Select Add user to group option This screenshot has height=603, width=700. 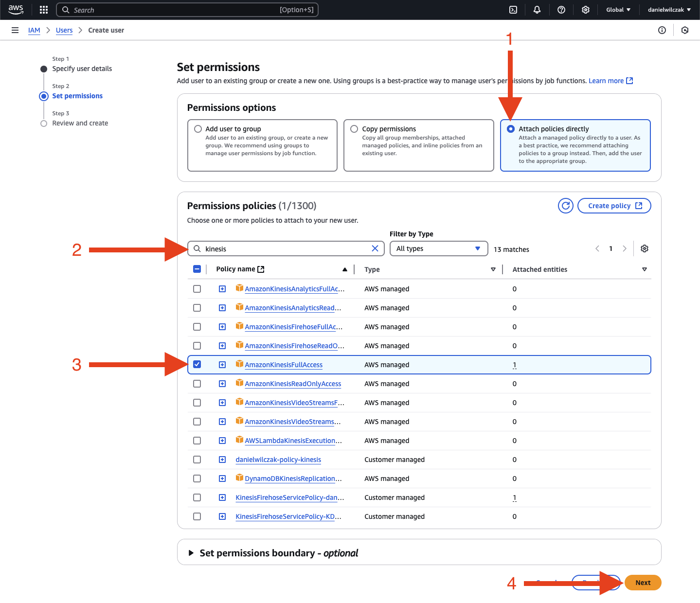pyautogui.click(x=198, y=129)
